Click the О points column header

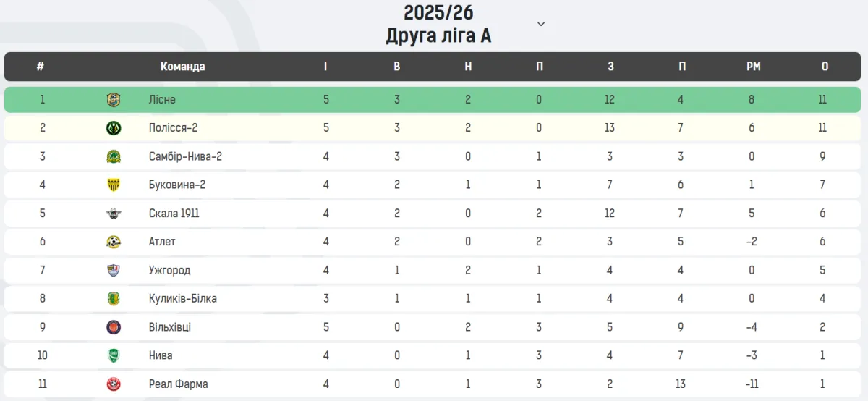[x=825, y=67]
